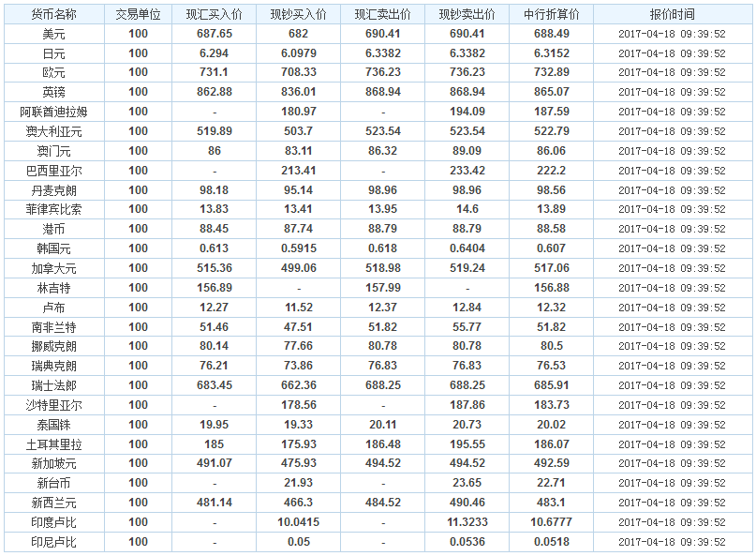Click the 157.99 value in 林吉特 row
This screenshot has height=556, width=756.
point(383,288)
